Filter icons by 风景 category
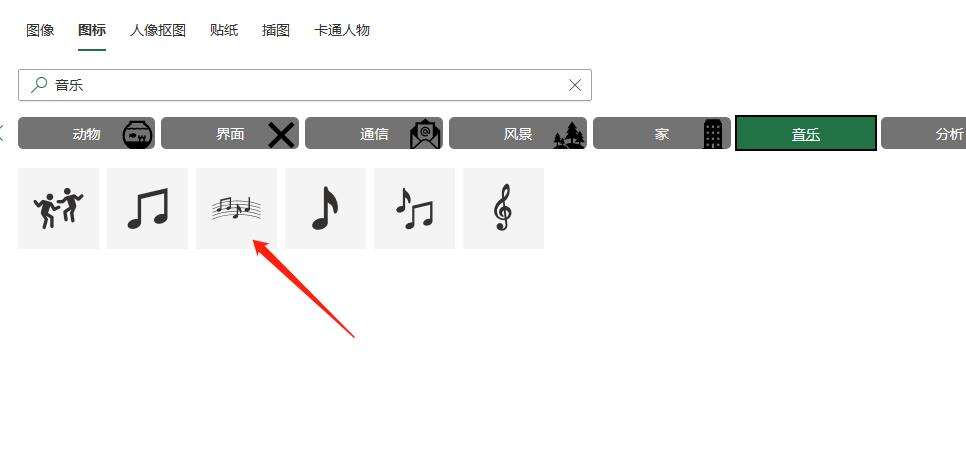The image size is (966, 467). (x=518, y=133)
